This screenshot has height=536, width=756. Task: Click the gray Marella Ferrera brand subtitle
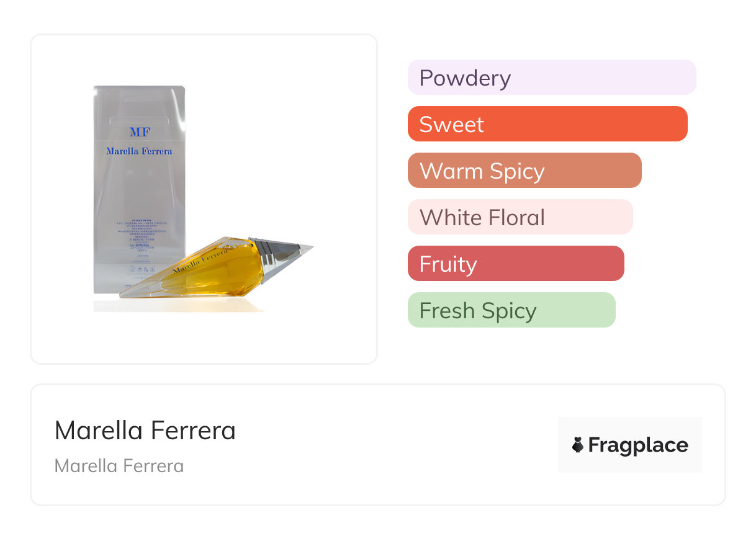click(119, 466)
